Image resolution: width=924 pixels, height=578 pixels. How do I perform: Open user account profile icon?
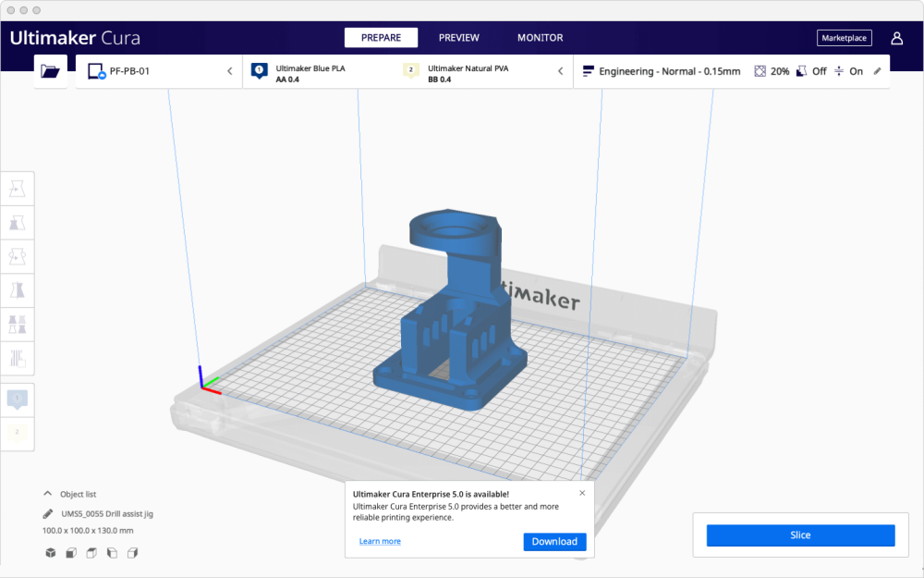(x=897, y=38)
